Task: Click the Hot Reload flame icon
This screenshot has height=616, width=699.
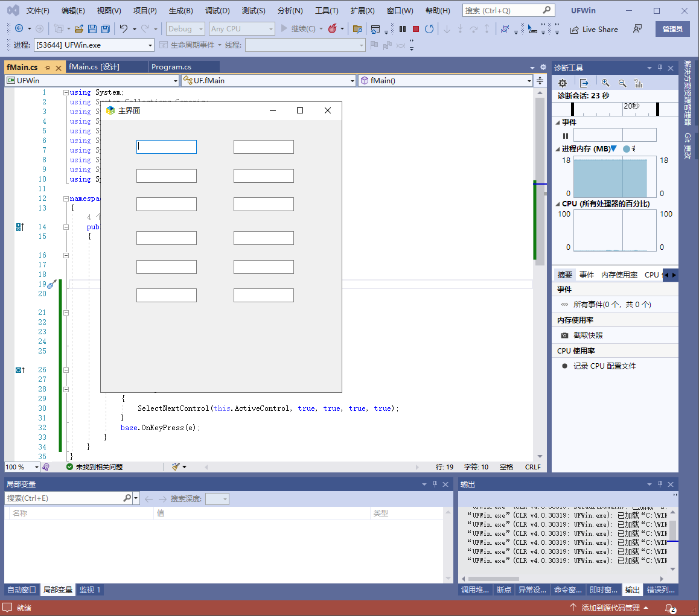Action: [x=333, y=28]
